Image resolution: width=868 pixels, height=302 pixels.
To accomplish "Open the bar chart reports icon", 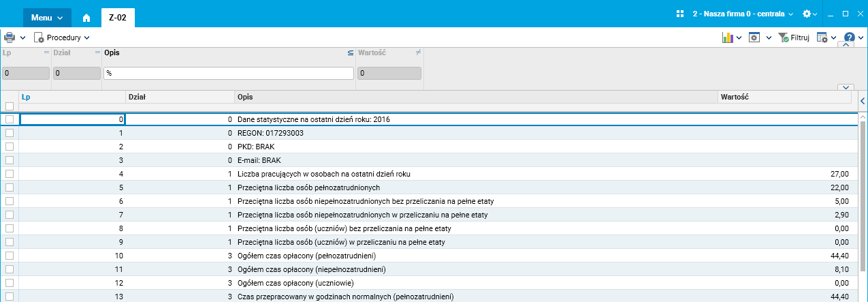I will point(727,37).
